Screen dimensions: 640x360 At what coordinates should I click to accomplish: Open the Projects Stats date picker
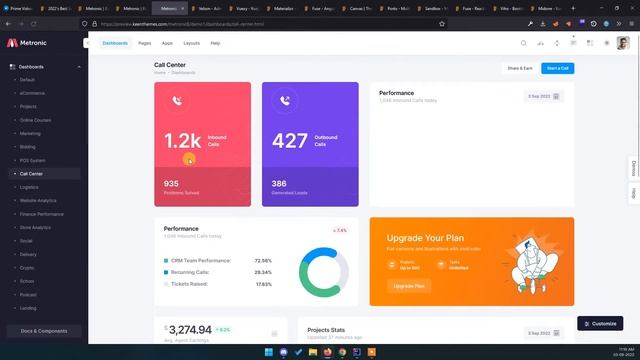point(544,333)
